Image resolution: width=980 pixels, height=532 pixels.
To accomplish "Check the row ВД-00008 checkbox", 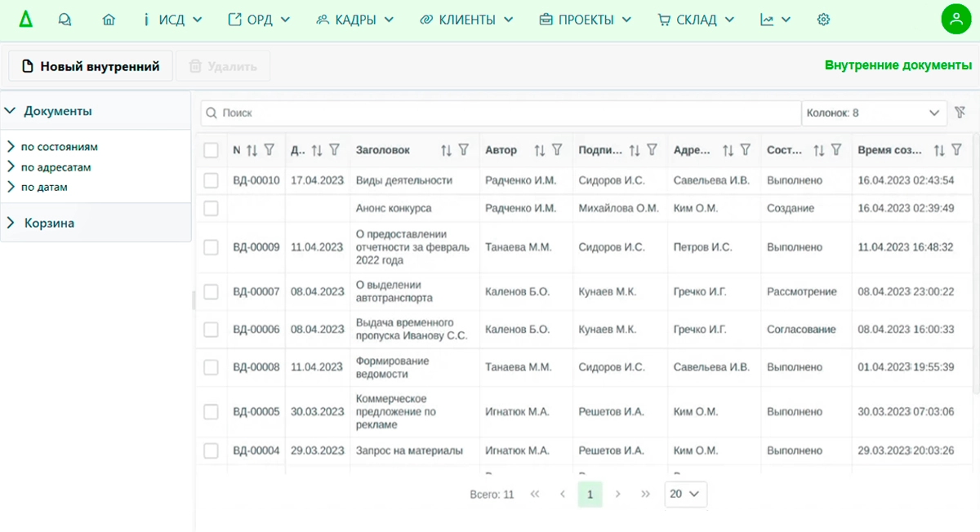I will pyautogui.click(x=212, y=368).
